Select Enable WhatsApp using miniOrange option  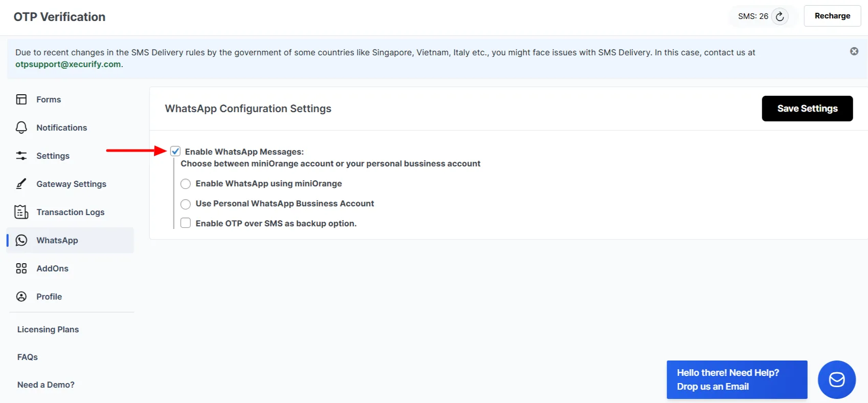pyautogui.click(x=186, y=184)
